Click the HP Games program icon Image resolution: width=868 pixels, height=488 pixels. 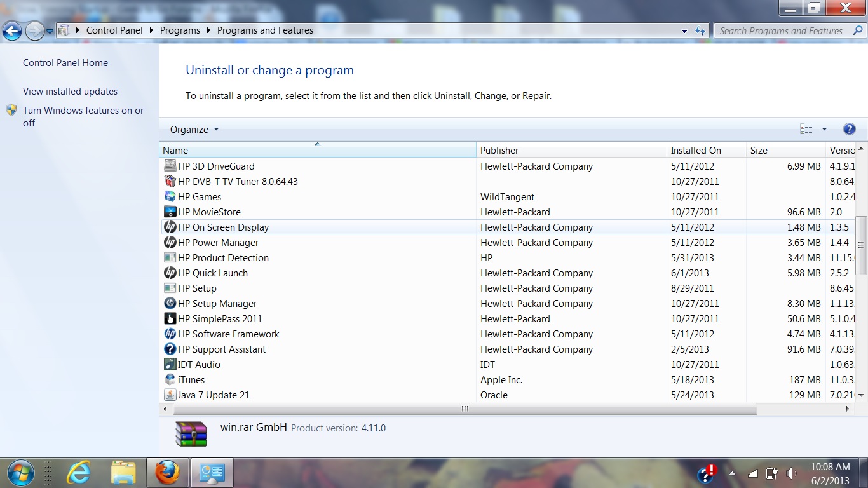(170, 196)
